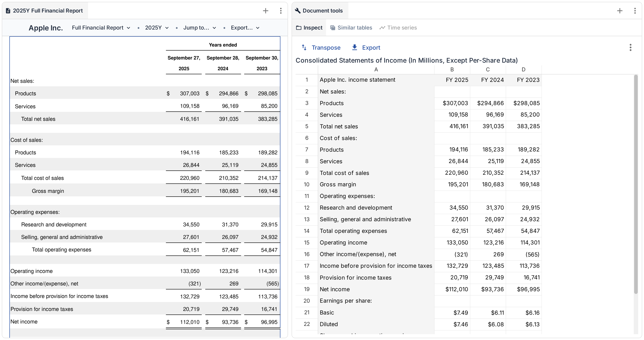644x340 pixels.
Task: Open the kebab menu in Document tools header
Action: coord(635,11)
